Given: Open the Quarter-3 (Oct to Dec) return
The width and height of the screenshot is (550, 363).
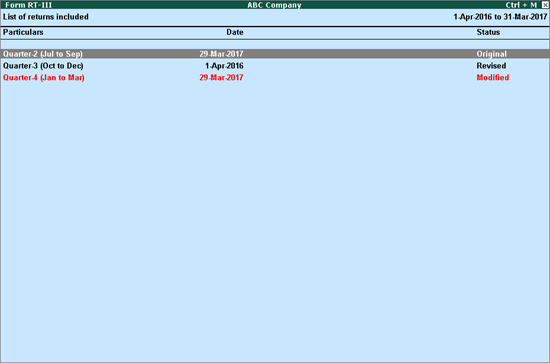Looking at the screenshot, I should point(43,66).
